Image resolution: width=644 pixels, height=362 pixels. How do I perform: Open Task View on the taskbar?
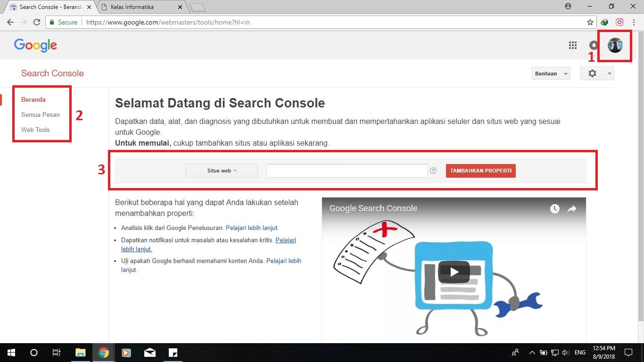point(56,353)
